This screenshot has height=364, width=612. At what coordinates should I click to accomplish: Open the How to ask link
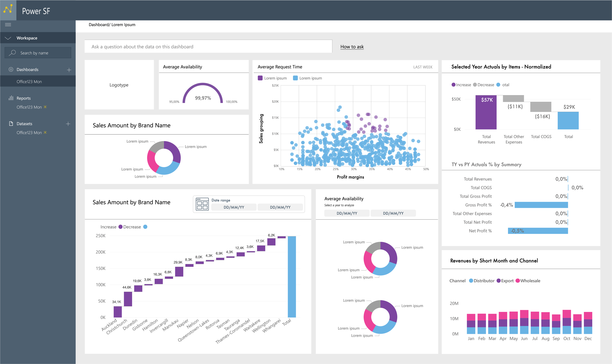tap(352, 47)
